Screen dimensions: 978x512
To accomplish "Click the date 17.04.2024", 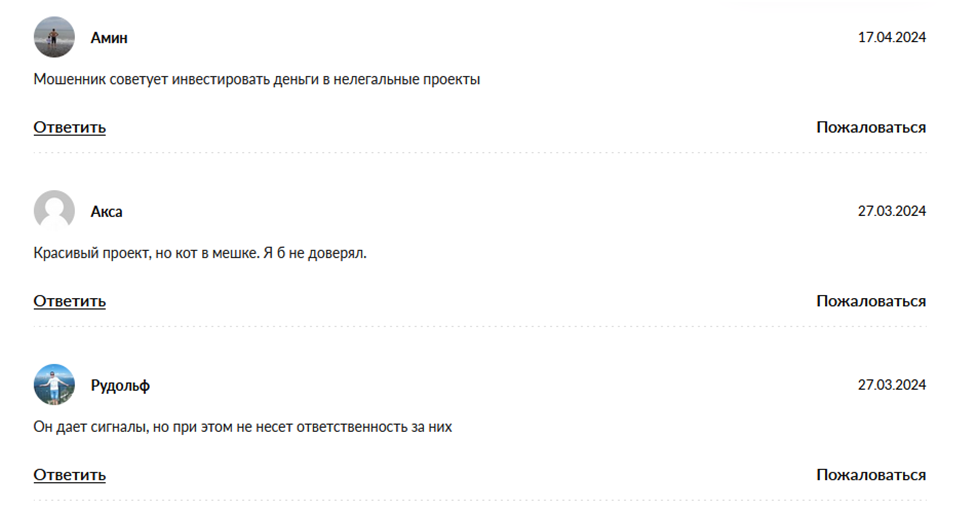I will click(x=892, y=37).
